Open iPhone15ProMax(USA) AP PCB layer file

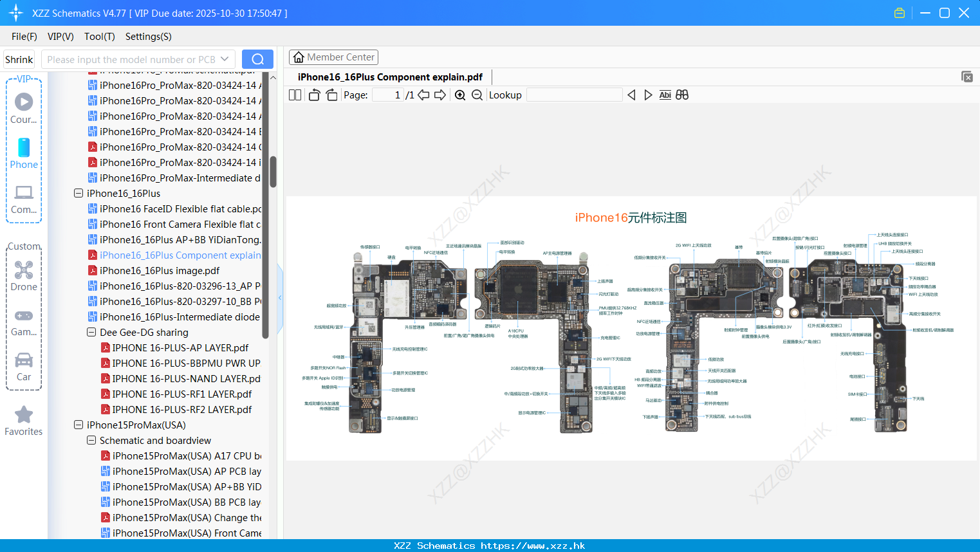[x=181, y=471]
